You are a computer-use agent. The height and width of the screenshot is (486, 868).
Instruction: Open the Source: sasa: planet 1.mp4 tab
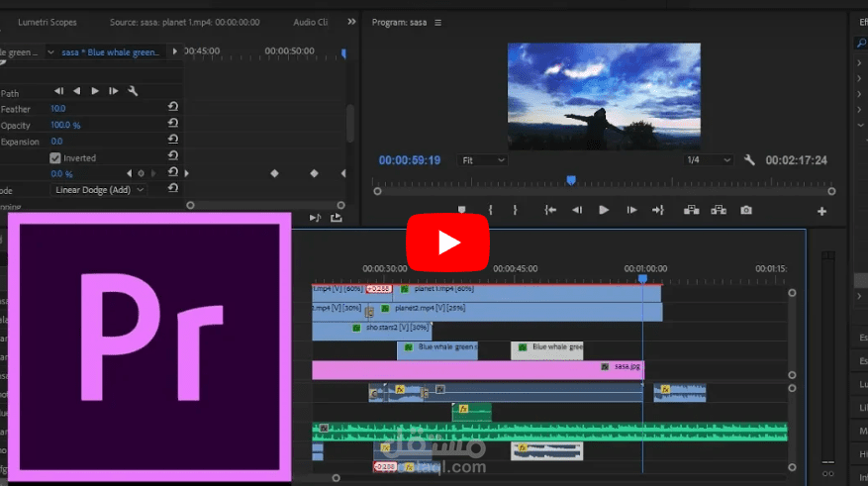pos(184,22)
